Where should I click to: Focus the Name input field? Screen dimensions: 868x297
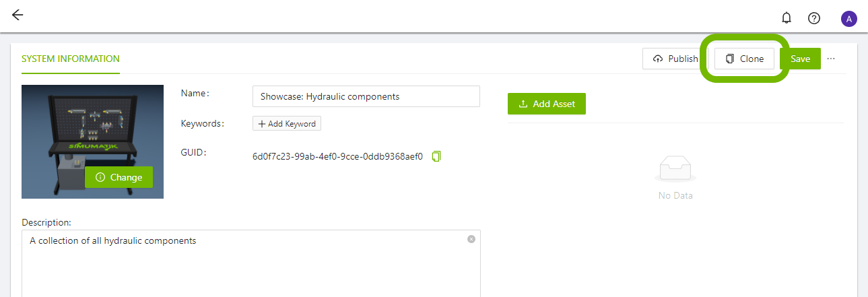[x=366, y=96]
